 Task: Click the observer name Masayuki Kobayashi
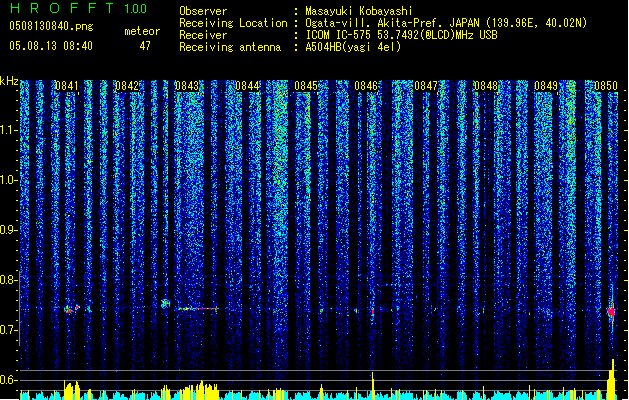359,11
